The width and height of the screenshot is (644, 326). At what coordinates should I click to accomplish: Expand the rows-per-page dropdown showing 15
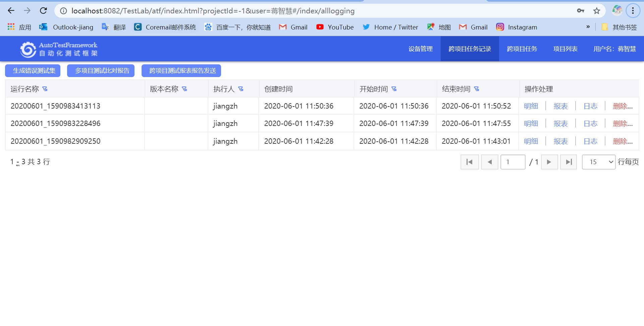click(x=598, y=162)
